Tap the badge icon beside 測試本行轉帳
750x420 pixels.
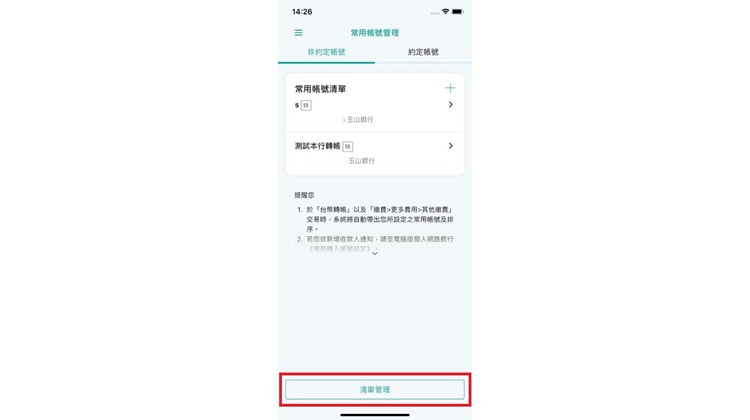click(348, 146)
